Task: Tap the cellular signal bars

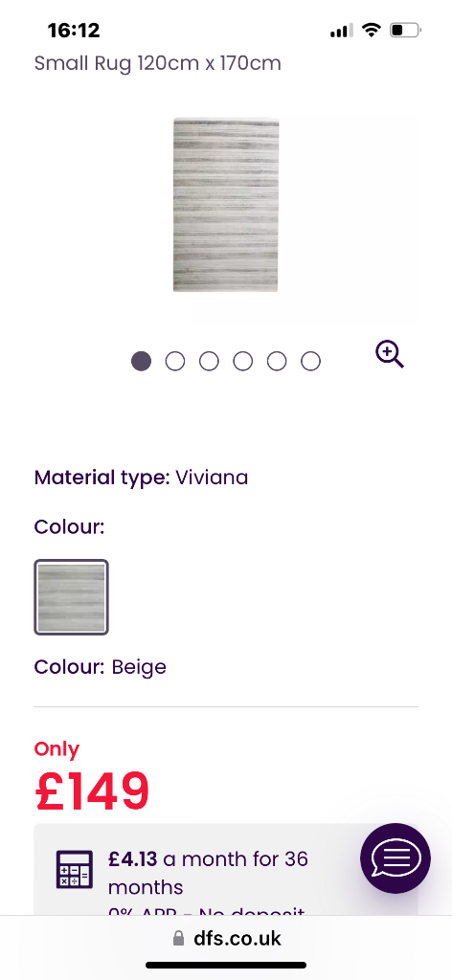Action: (x=341, y=30)
